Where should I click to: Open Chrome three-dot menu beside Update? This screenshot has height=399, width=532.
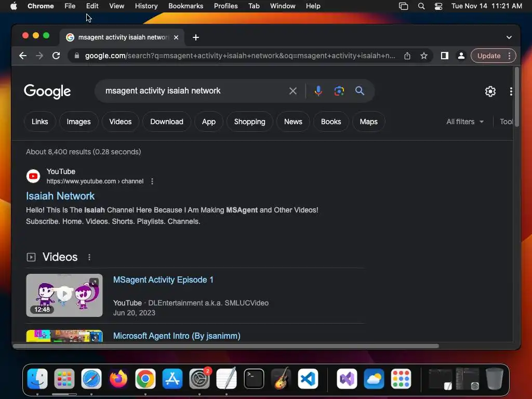509,56
